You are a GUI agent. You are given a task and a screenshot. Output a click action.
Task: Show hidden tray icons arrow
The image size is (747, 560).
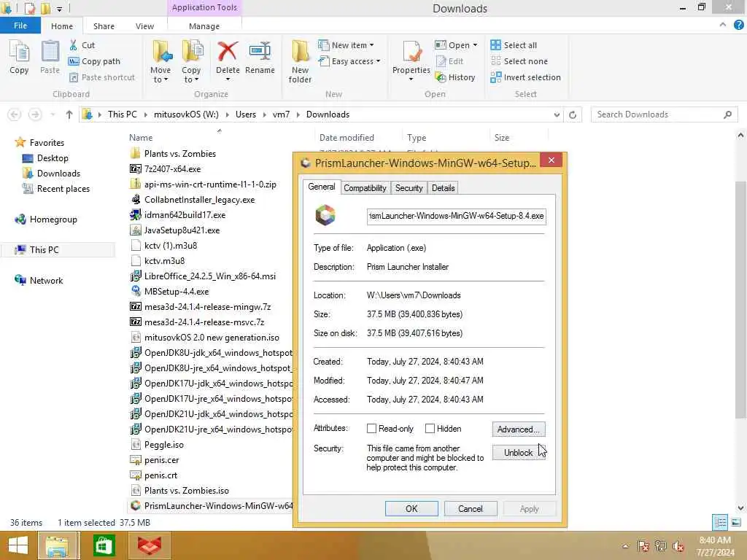pyautogui.click(x=625, y=545)
